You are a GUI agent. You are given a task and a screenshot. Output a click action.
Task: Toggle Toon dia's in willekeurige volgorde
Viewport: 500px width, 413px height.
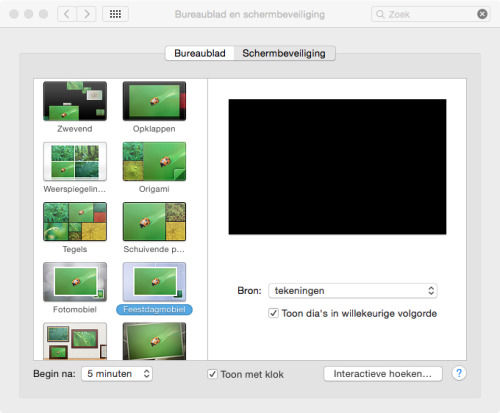273,313
